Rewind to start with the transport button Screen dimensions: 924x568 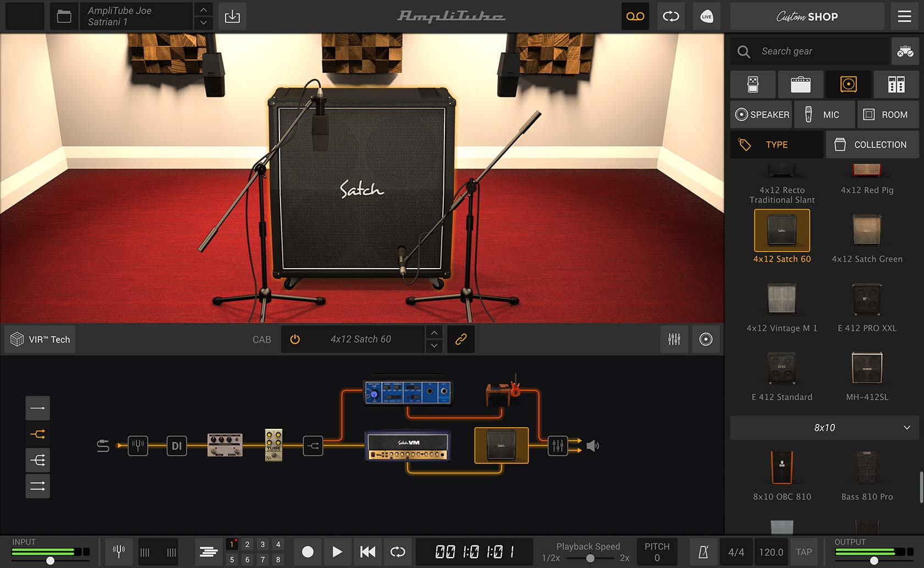point(367,551)
